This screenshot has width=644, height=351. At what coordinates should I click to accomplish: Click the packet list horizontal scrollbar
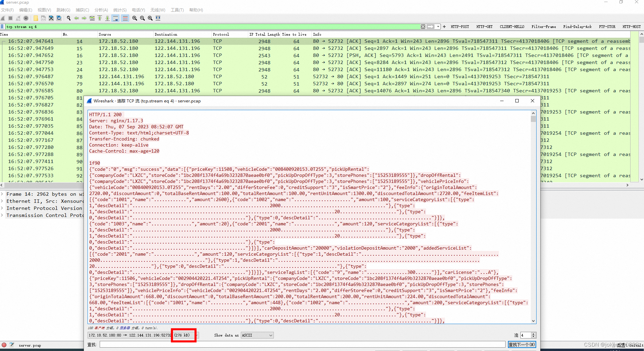[x=314, y=185]
